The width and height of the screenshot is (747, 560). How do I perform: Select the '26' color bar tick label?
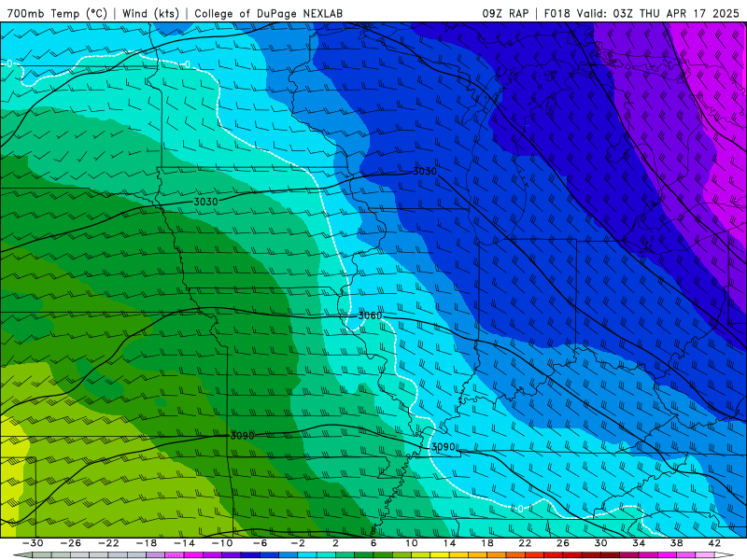(563, 543)
